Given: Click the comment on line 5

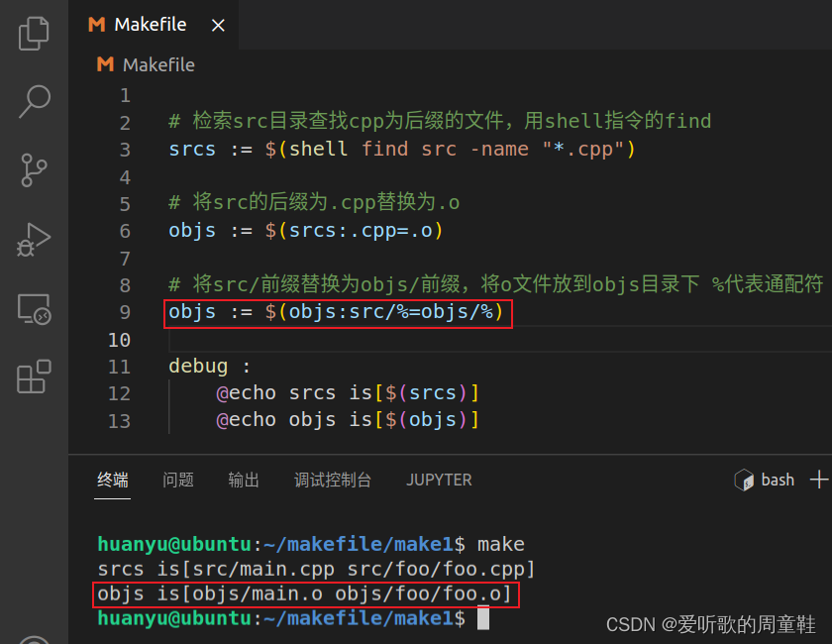Looking at the screenshot, I should [314, 202].
